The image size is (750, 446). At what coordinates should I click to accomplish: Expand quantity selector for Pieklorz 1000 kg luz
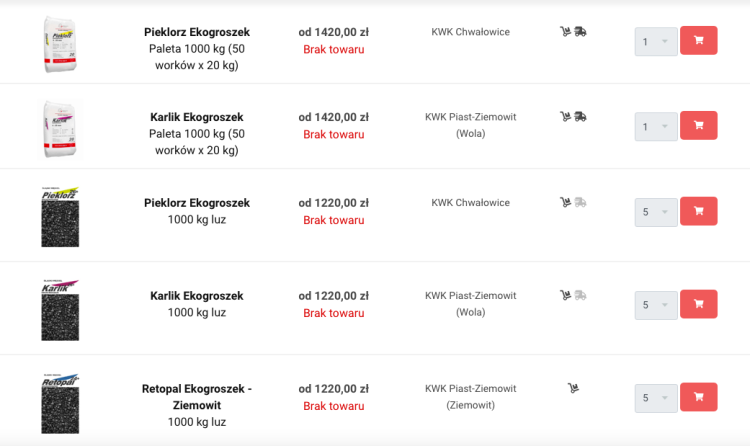point(656,212)
